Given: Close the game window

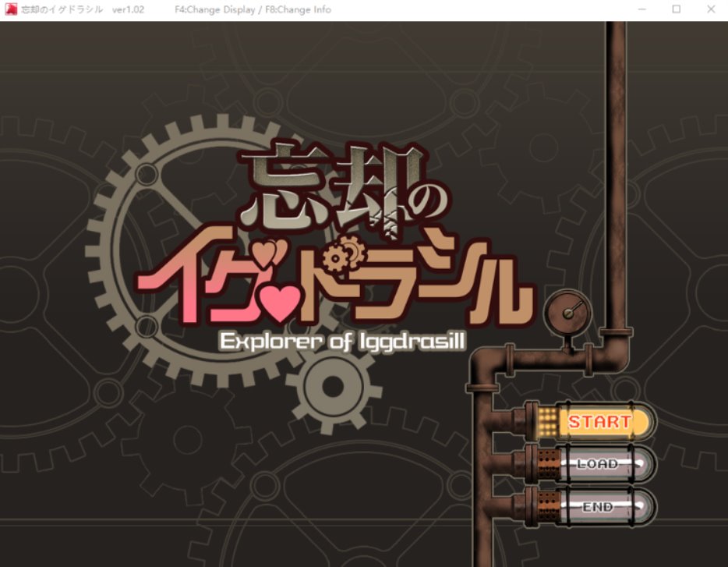Looking at the screenshot, I should (711, 9).
